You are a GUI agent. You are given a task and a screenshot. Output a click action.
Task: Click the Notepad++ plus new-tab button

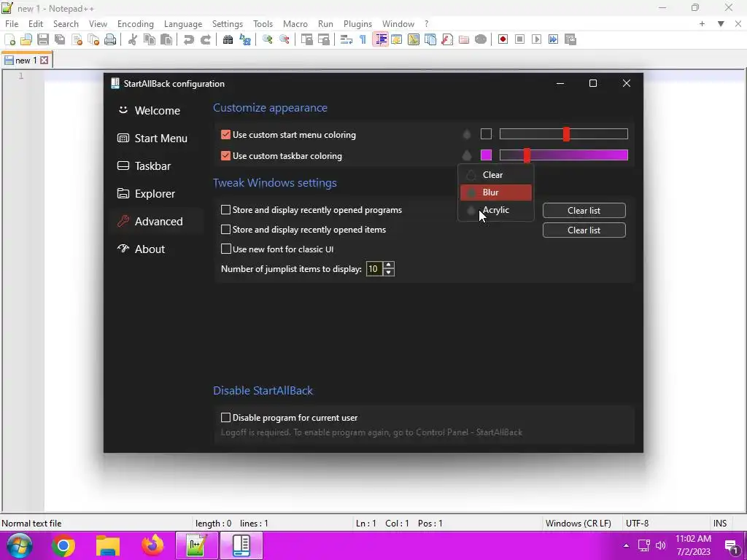pos(702,24)
